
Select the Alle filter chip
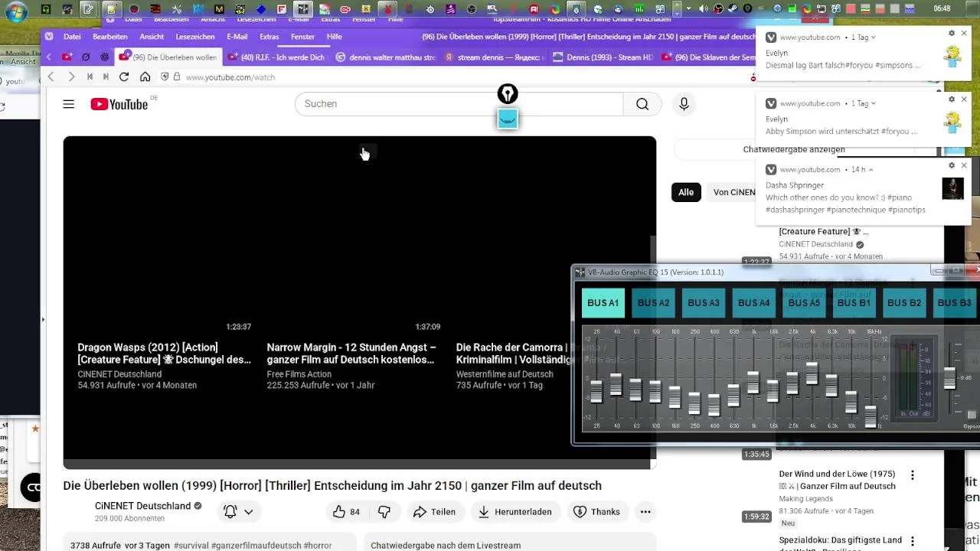click(686, 192)
